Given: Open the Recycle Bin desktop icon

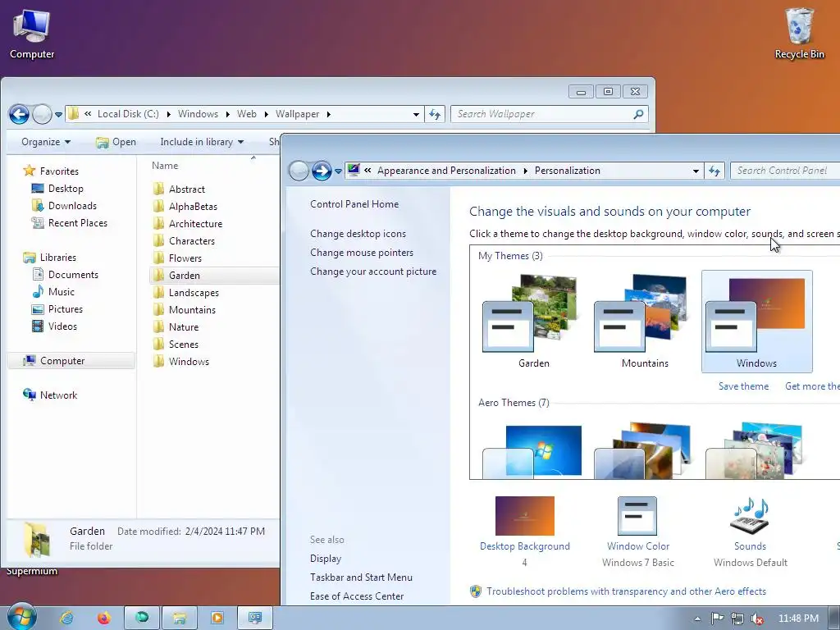Looking at the screenshot, I should 799,34.
